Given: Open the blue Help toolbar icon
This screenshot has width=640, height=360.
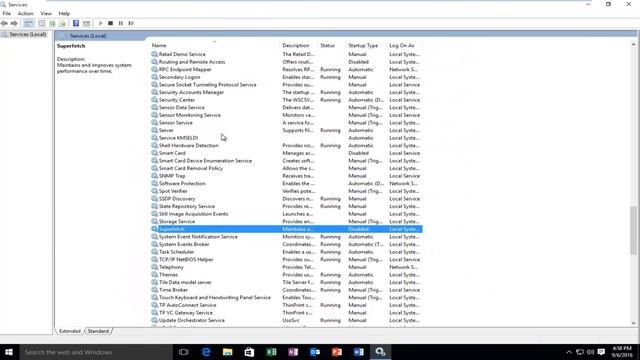Looking at the screenshot, I should point(76,23).
